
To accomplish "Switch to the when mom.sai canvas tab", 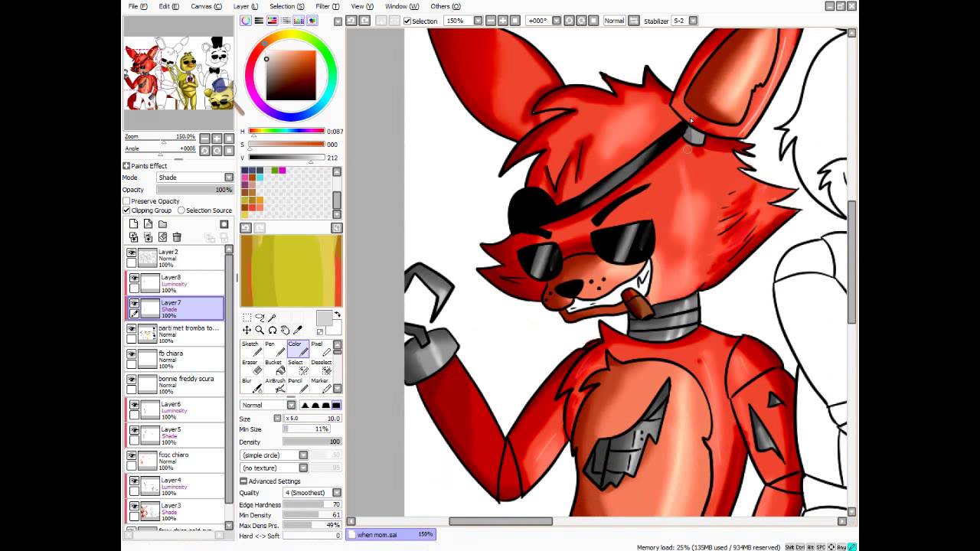I will click(392, 534).
